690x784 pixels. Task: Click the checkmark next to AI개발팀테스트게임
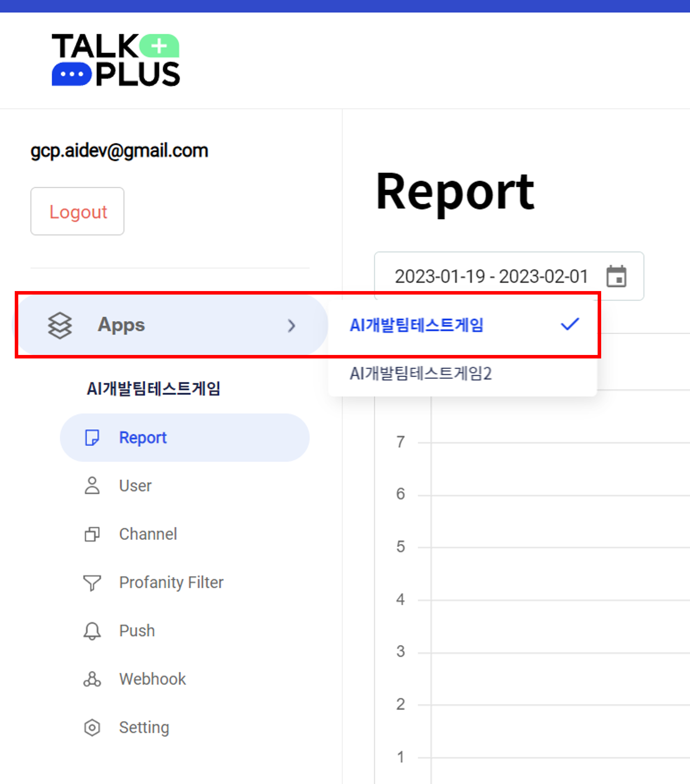coord(570,324)
